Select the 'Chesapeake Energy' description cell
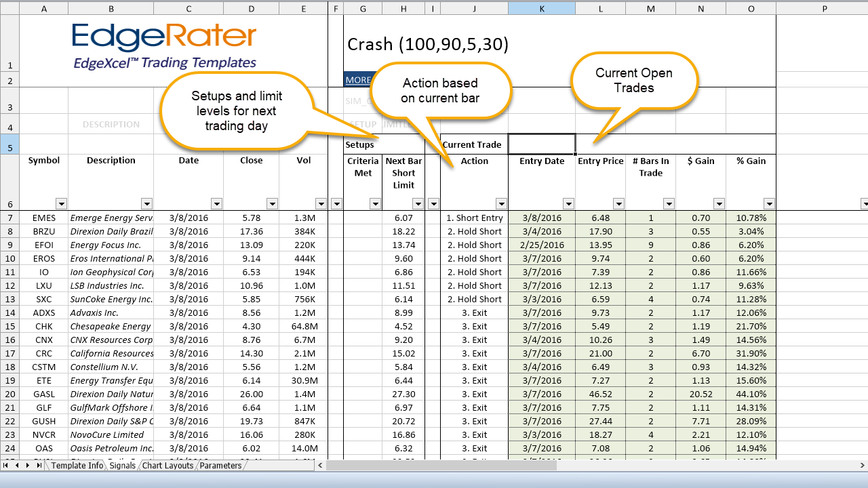868x488 pixels. pos(111,326)
